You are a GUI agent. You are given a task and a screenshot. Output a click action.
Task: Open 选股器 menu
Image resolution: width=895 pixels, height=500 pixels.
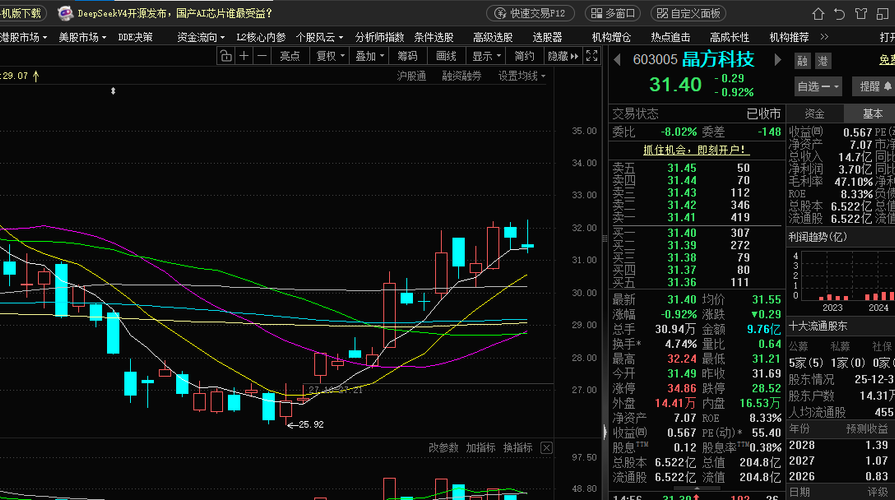point(547,37)
